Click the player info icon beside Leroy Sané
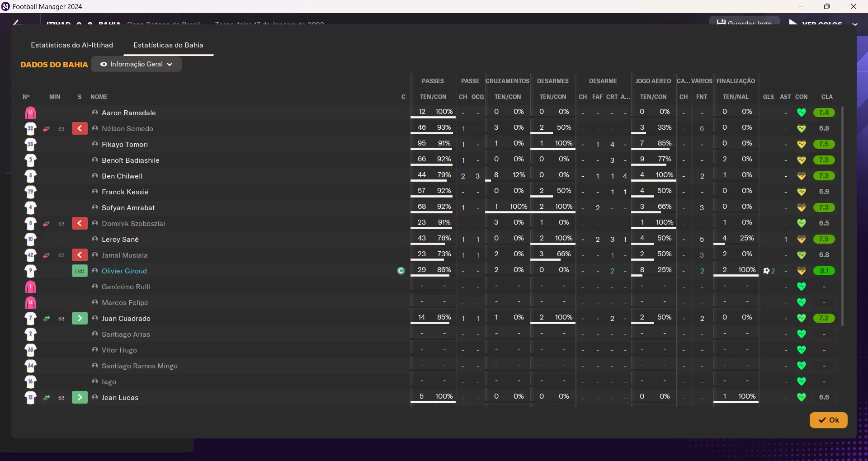The height and width of the screenshot is (461, 868). coord(95,239)
